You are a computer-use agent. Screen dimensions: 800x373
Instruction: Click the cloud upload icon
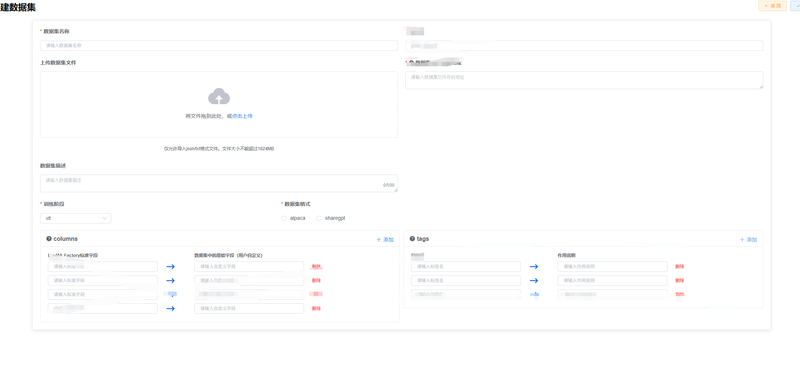tap(219, 96)
